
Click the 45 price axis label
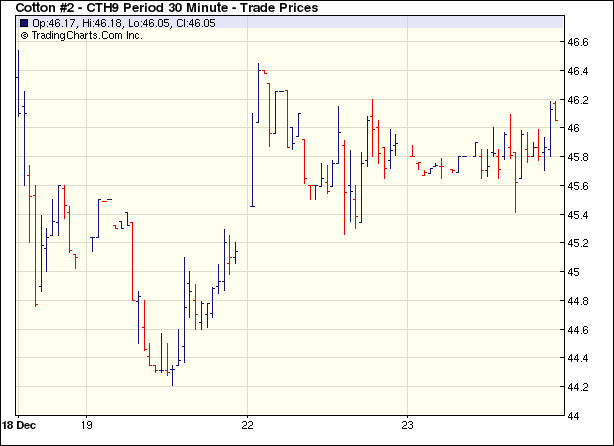pos(576,272)
